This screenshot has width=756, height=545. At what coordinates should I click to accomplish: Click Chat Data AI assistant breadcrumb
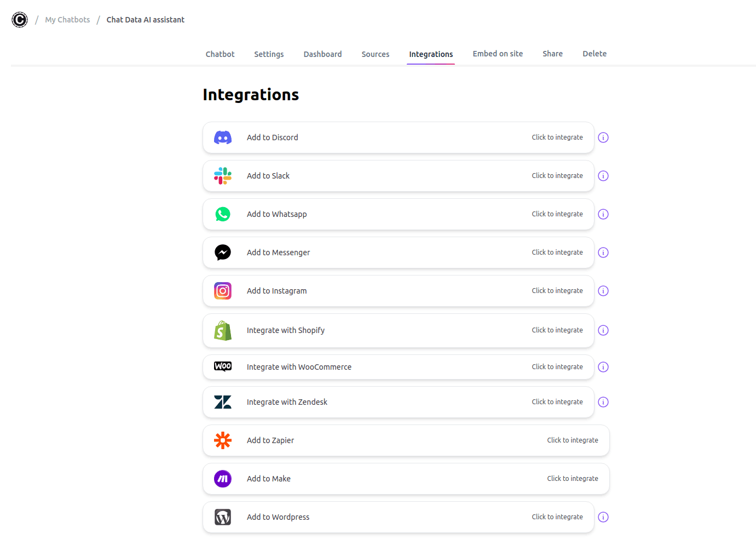point(145,20)
